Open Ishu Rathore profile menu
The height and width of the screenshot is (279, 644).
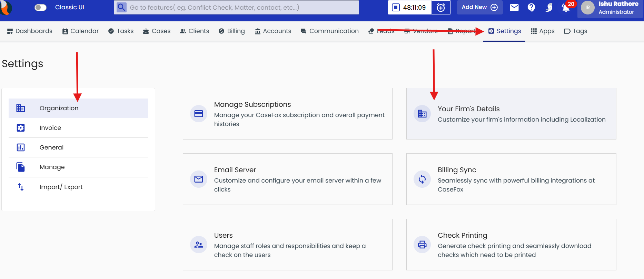(x=610, y=8)
